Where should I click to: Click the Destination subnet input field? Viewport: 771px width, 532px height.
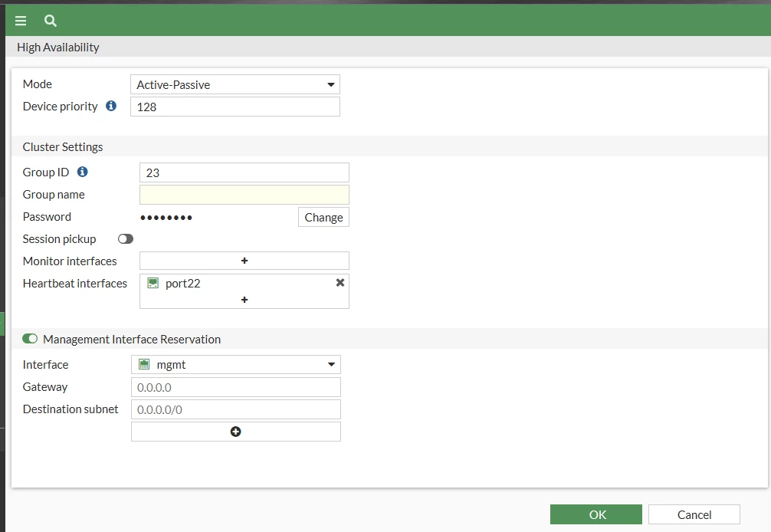(x=236, y=409)
